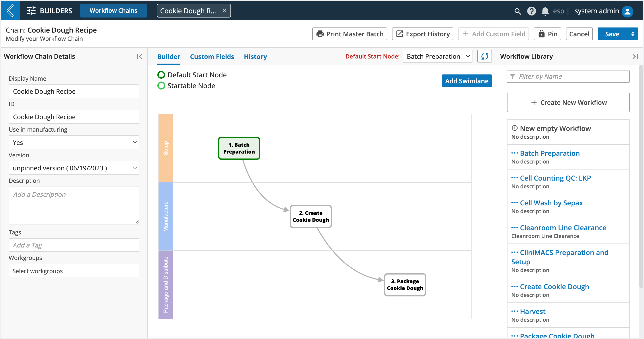Open the Use in manufacturing dropdown
The image size is (644, 339).
74,142
